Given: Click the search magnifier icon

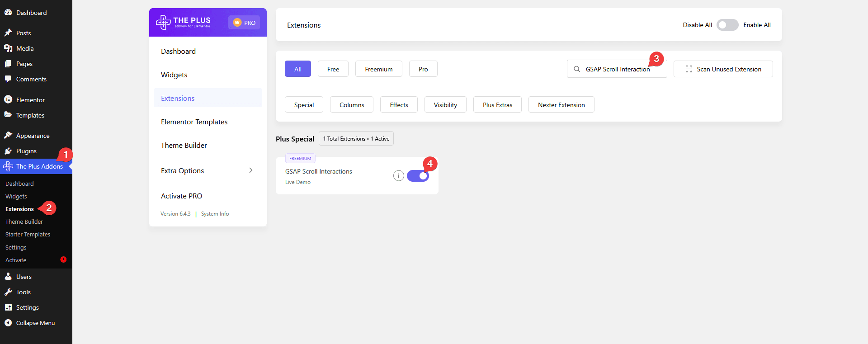Looking at the screenshot, I should point(577,69).
